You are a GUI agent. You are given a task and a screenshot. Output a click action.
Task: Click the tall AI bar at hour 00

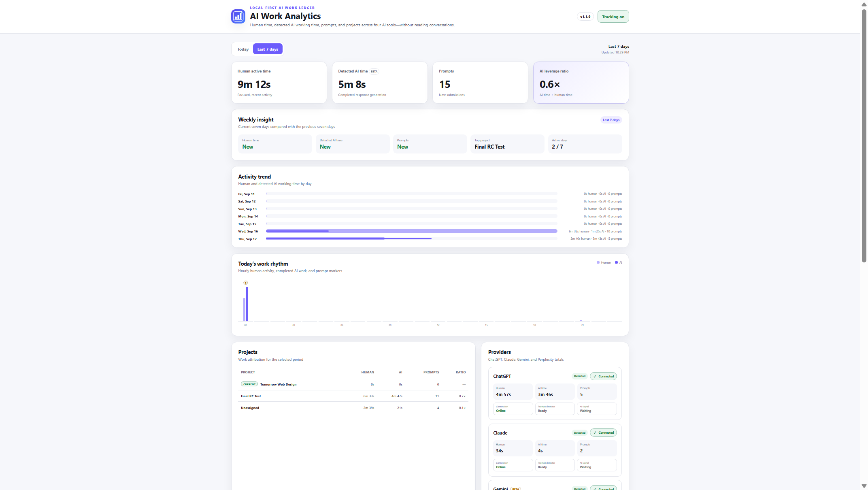(247, 304)
